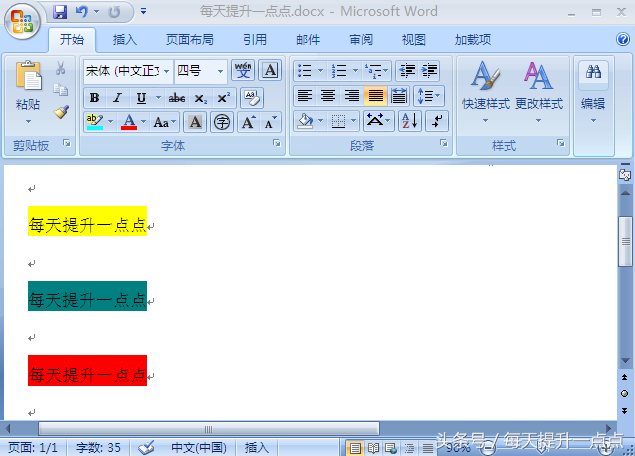Viewport: 635px width, 456px height.
Task: Toggle subscript formatting
Action: point(200,98)
